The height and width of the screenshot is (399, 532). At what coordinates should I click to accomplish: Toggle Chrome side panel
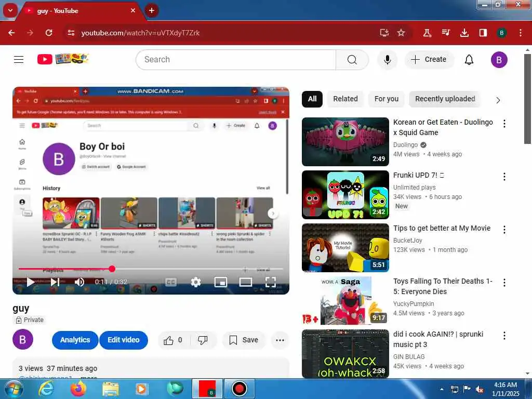click(483, 33)
